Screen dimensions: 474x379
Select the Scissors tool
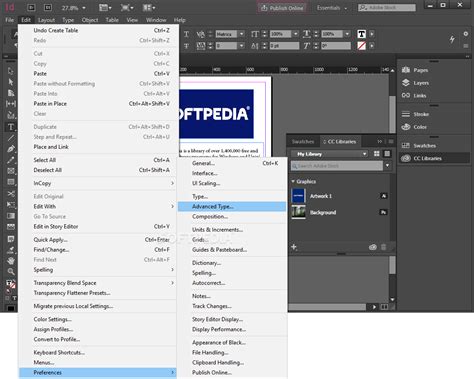tap(11, 194)
